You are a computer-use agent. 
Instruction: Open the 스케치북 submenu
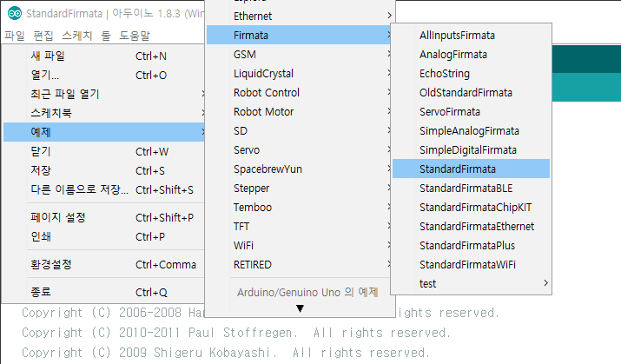pyautogui.click(x=104, y=113)
